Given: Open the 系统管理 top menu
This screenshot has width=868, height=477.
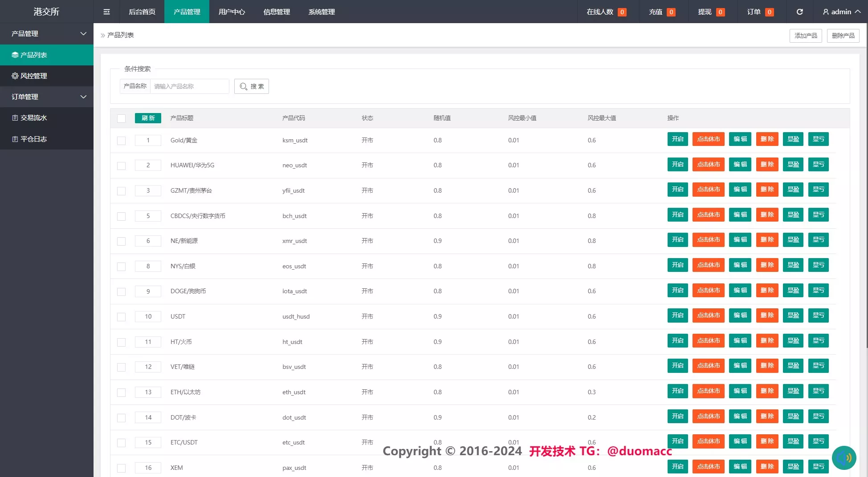Looking at the screenshot, I should (322, 12).
